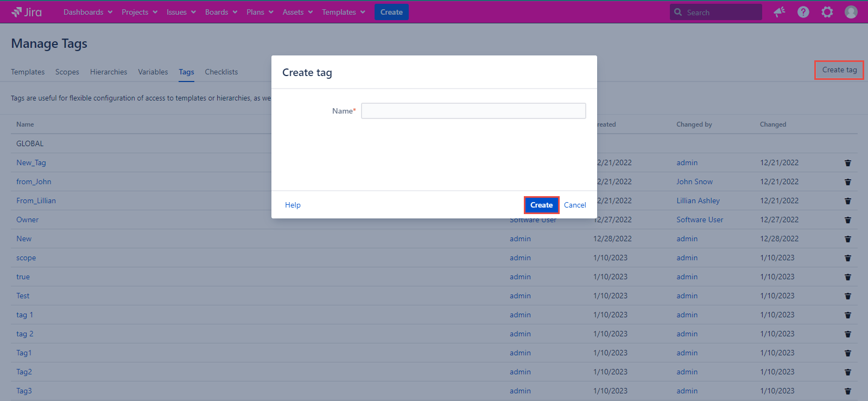This screenshot has width=868, height=401.
Task: Open the Templates dropdown in navbar
Action: coord(343,12)
